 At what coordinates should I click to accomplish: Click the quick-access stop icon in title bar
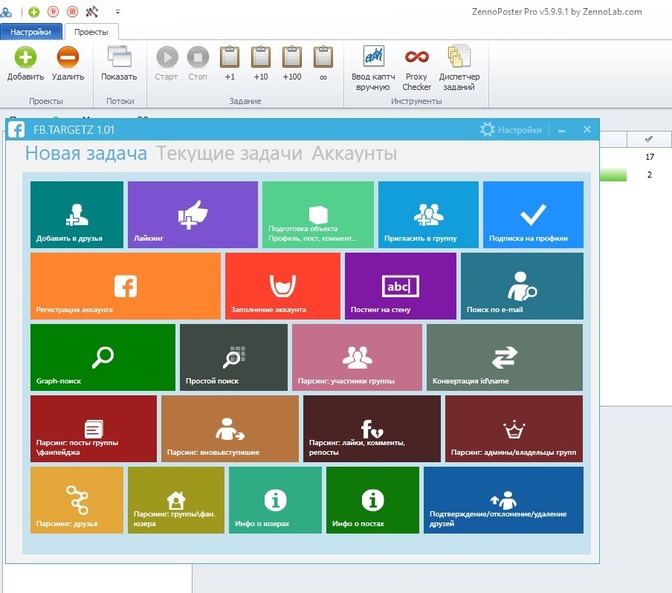[72, 11]
